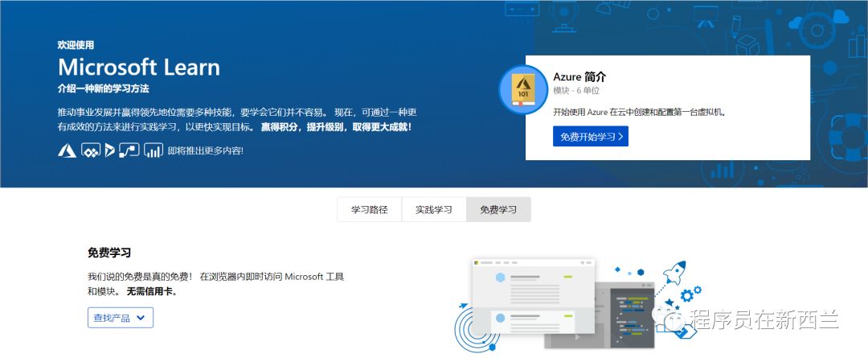Image resolution: width=868 pixels, height=358 pixels.
Task: Click the Azure product icon
Action: point(67,150)
